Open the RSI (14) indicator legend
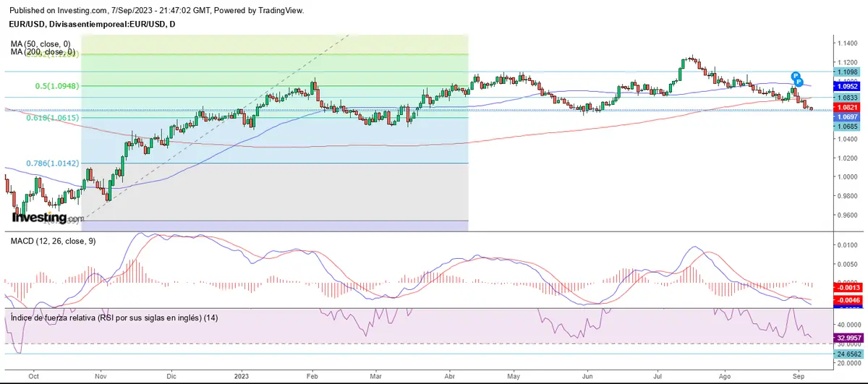868x384 pixels. tap(112, 318)
